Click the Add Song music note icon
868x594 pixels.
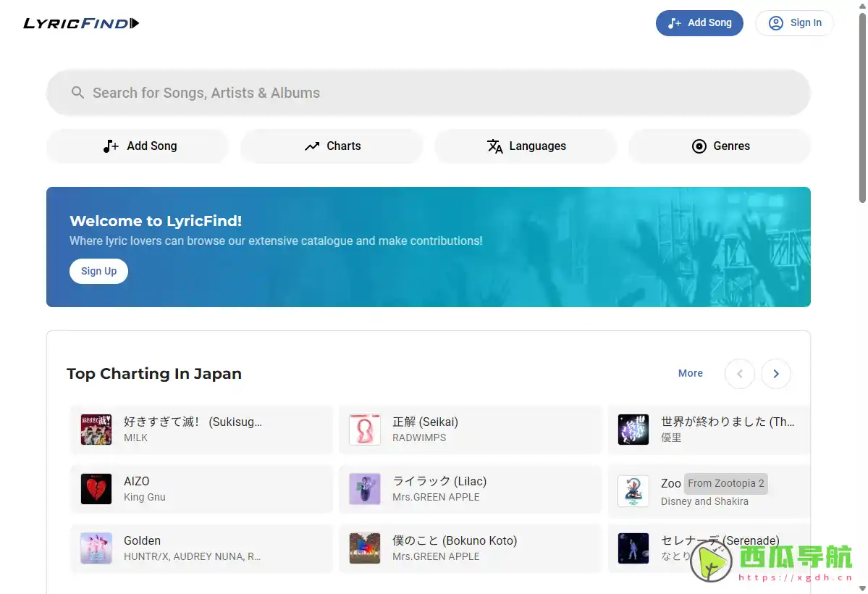[x=109, y=146]
